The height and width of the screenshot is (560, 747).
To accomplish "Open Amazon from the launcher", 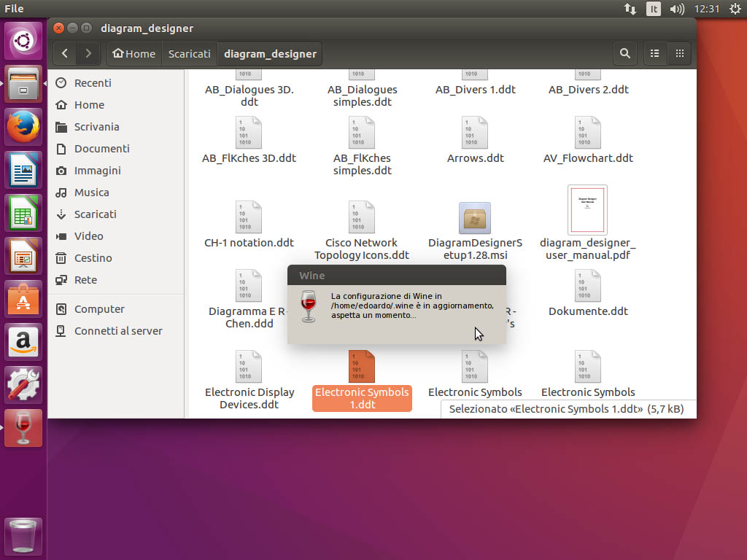I will [24, 342].
